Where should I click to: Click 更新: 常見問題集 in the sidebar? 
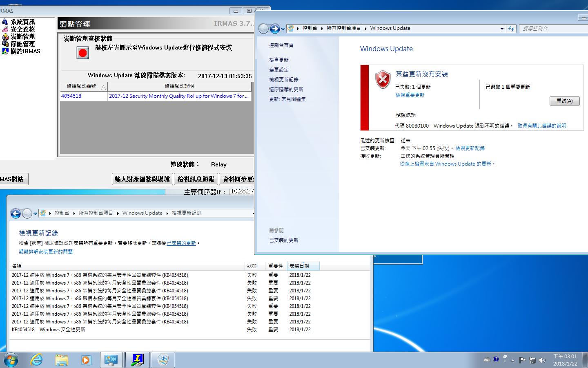(x=287, y=99)
